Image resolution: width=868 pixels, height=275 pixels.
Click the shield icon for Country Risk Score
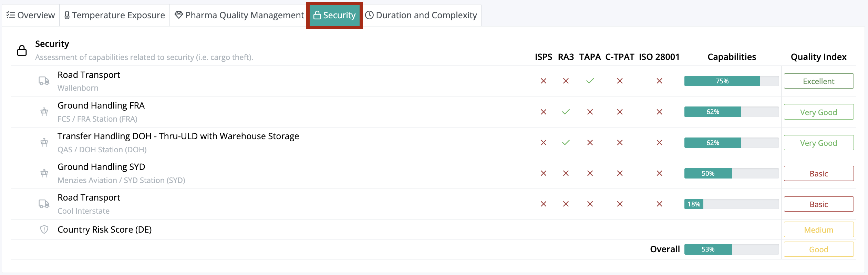(x=44, y=230)
